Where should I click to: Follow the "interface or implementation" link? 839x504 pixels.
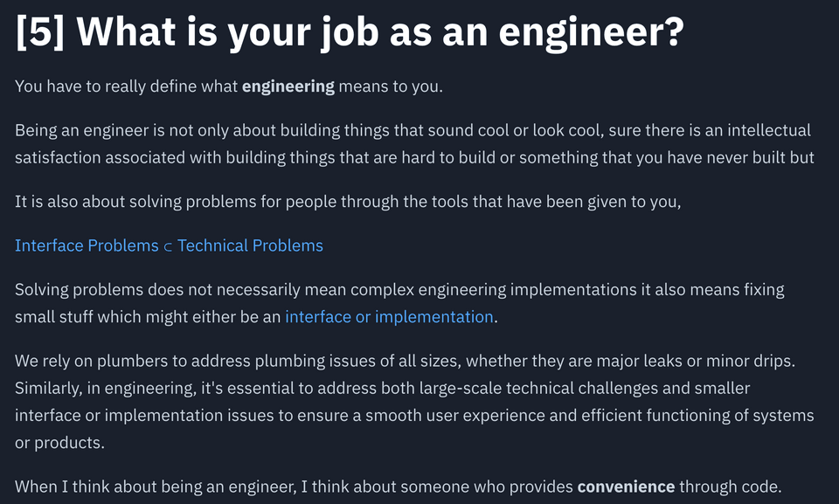(389, 317)
